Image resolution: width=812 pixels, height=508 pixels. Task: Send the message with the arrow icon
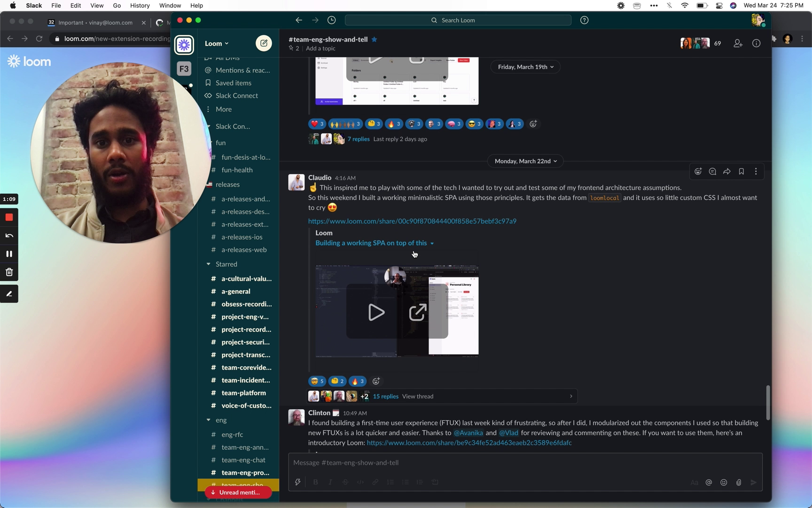coord(754,482)
